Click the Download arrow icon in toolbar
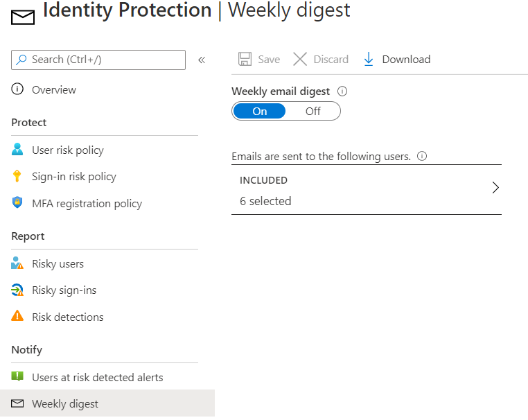The height and width of the screenshot is (420, 528). pos(369,60)
